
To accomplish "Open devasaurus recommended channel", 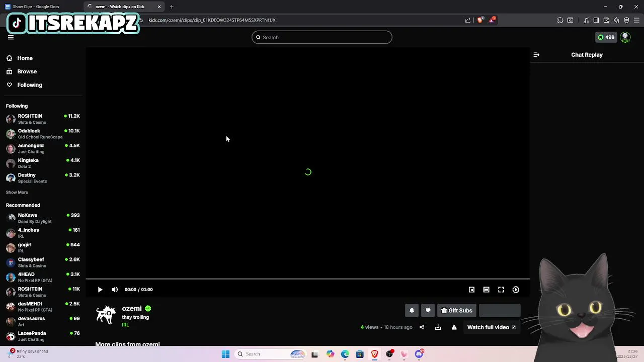I will pyautogui.click(x=43, y=321).
